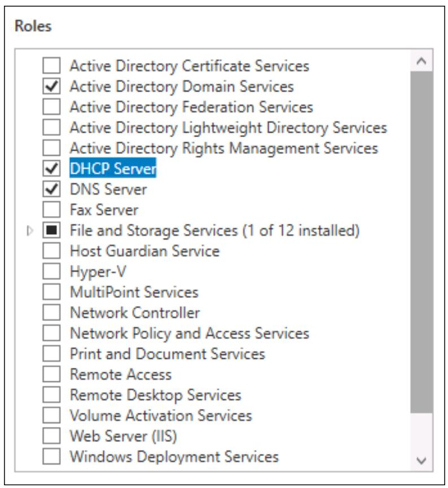Screen dimensions: 448x488
Task: Select Volume Activation Services label
Action: click(x=161, y=415)
